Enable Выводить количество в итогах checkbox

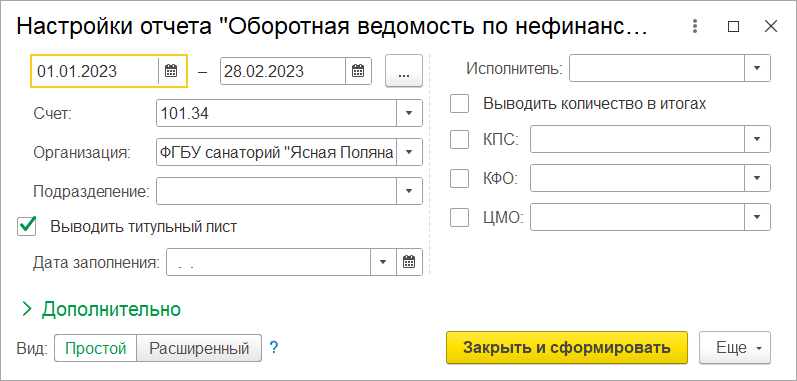459,104
